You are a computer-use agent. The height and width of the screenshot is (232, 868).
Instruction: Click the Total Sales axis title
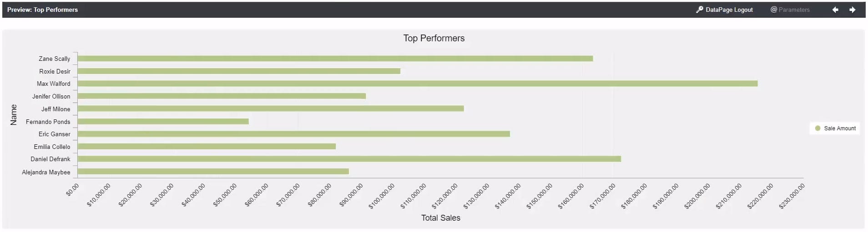(x=440, y=218)
